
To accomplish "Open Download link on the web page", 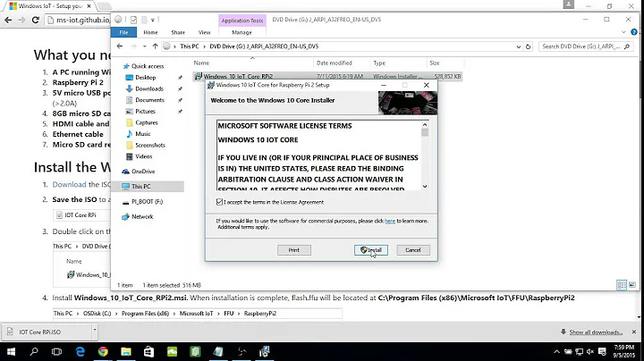I will [69, 184].
